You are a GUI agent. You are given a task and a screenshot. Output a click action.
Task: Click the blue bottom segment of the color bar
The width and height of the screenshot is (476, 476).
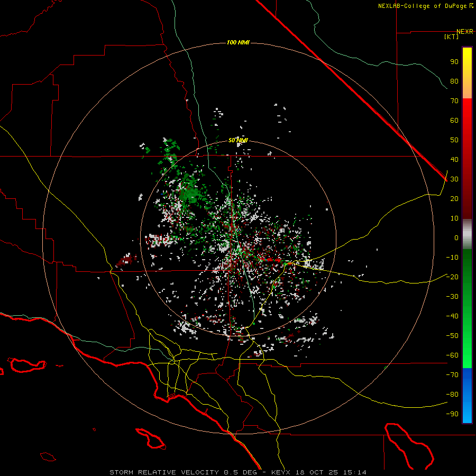[x=467, y=396]
